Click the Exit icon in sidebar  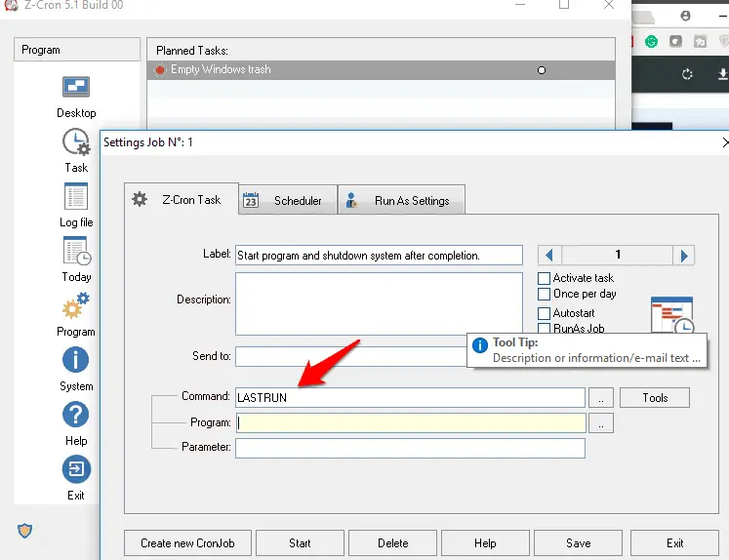(x=76, y=469)
